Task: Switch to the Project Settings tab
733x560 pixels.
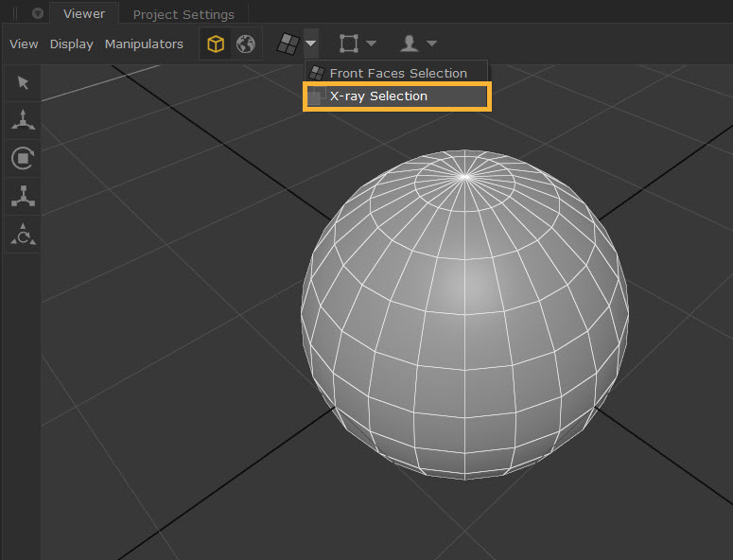Action: pos(183,14)
